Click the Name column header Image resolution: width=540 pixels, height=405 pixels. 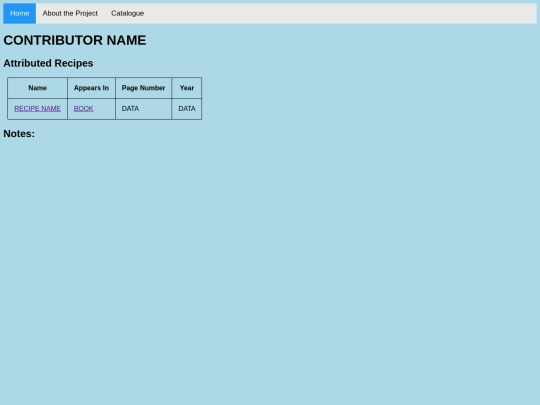point(38,88)
